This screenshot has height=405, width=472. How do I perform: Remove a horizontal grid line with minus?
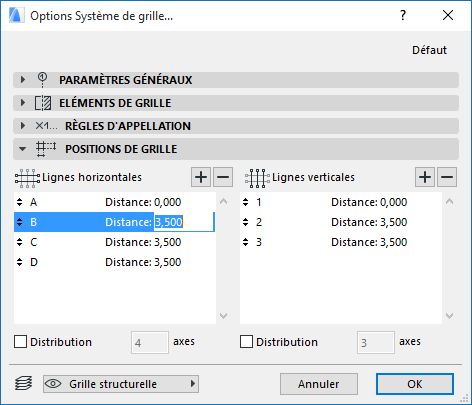point(223,177)
